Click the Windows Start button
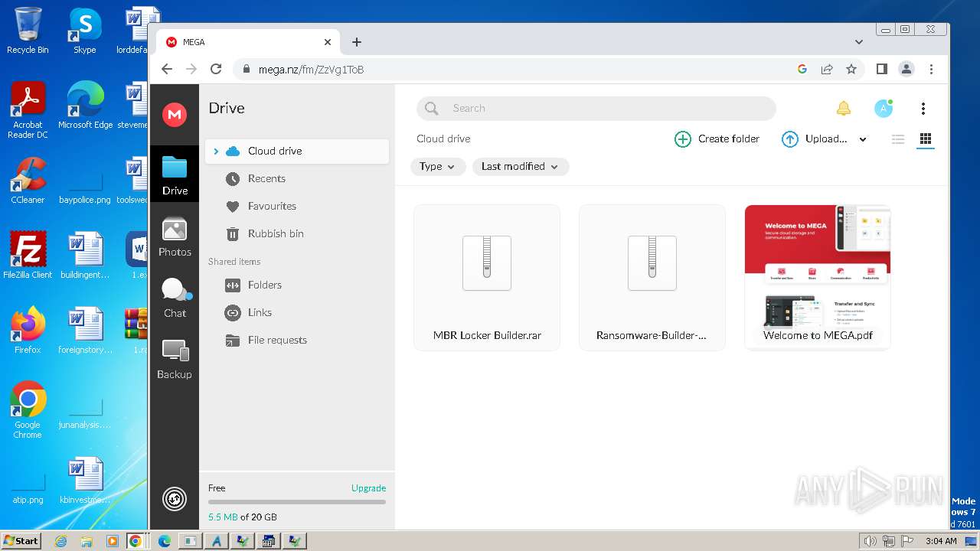 click(21, 540)
